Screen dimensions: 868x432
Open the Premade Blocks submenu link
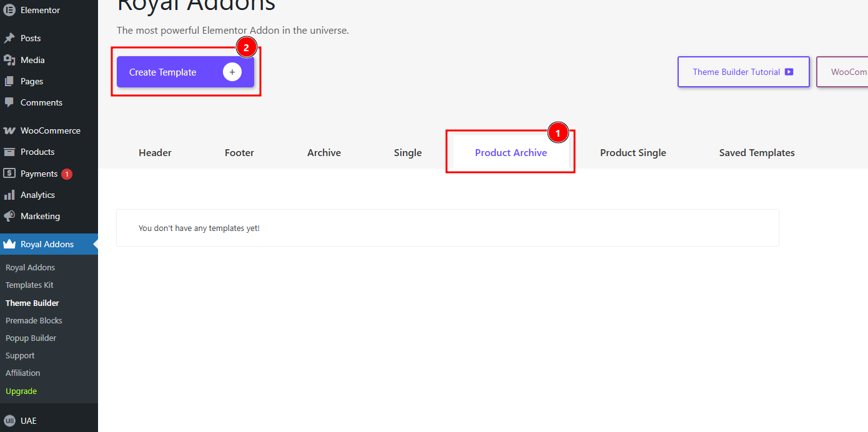click(x=34, y=320)
